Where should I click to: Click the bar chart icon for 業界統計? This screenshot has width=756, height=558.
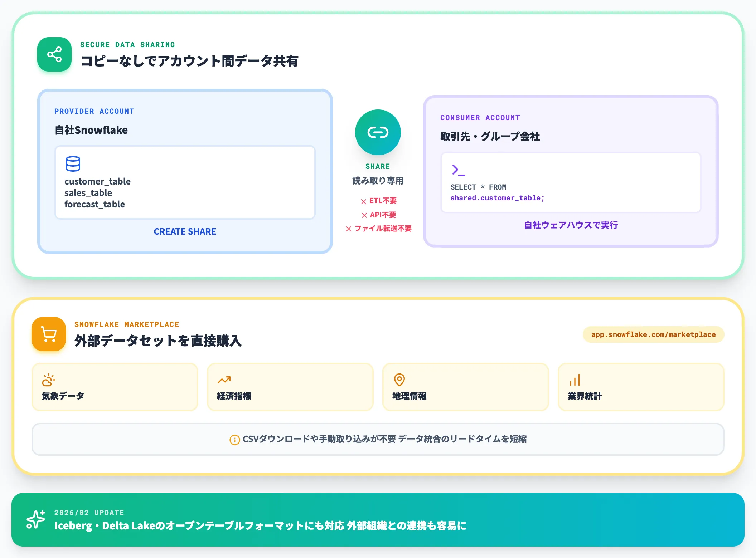pyautogui.click(x=575, y=380)
